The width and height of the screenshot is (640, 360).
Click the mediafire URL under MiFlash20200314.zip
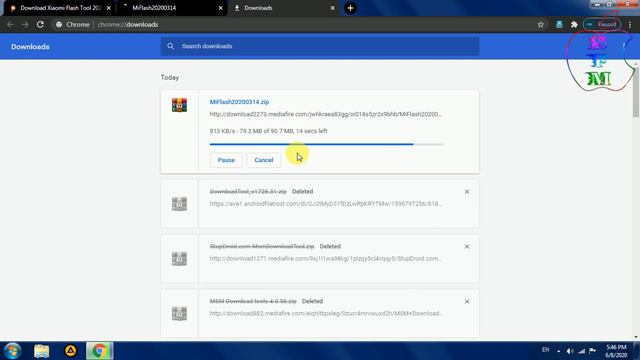pyautogui.click(x=326, y=114)
